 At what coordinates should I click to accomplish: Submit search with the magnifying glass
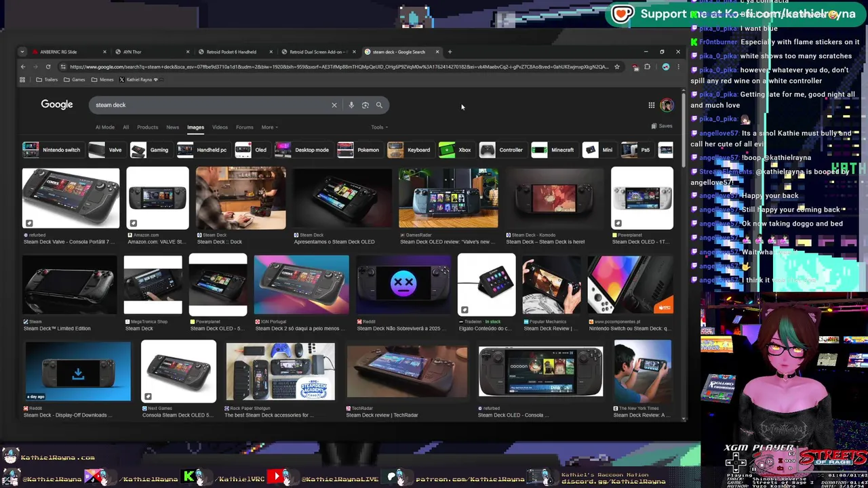pos(379,105)
